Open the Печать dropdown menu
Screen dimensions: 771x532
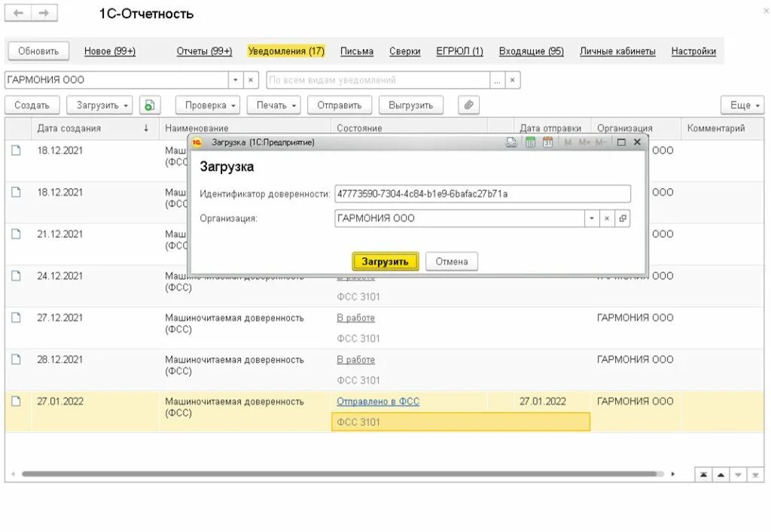[274, 105]
